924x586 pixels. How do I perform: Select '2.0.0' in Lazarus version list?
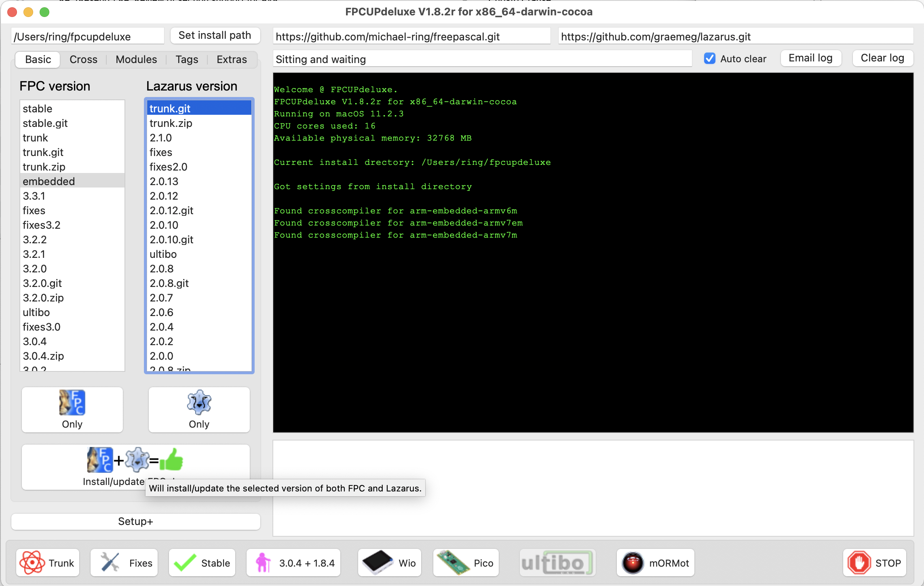tap(199, 356)
